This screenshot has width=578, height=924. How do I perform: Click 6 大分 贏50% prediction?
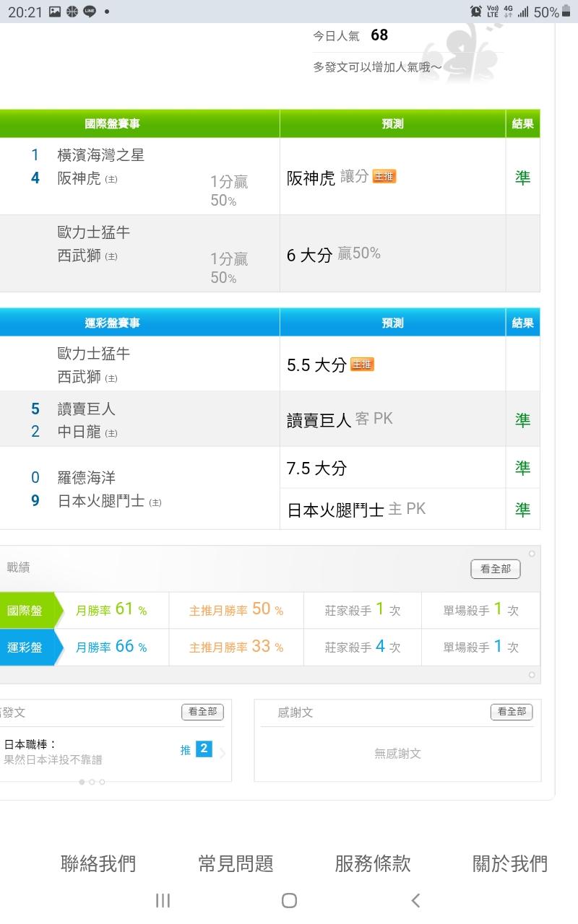click(334, 254)
